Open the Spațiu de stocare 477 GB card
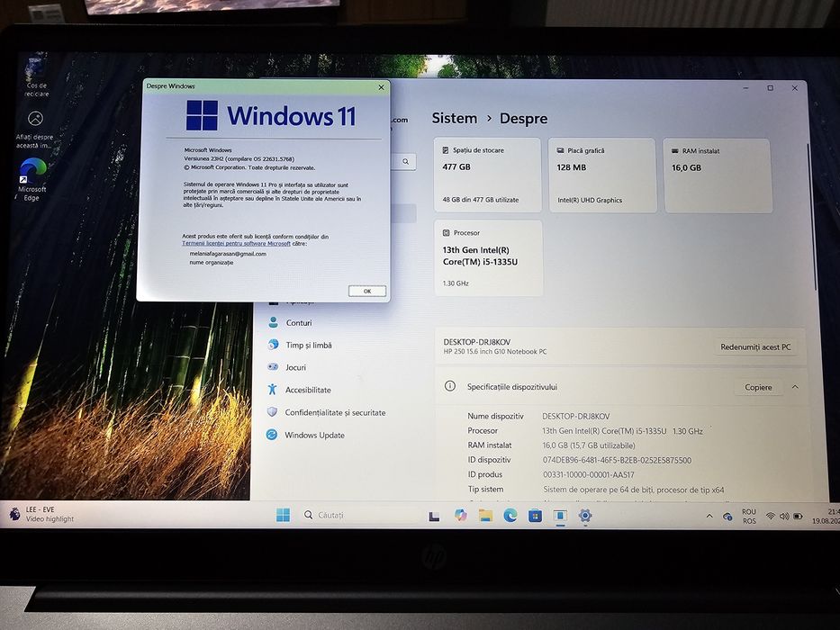This screenshot has width=840, height=630. click(487, 175)
